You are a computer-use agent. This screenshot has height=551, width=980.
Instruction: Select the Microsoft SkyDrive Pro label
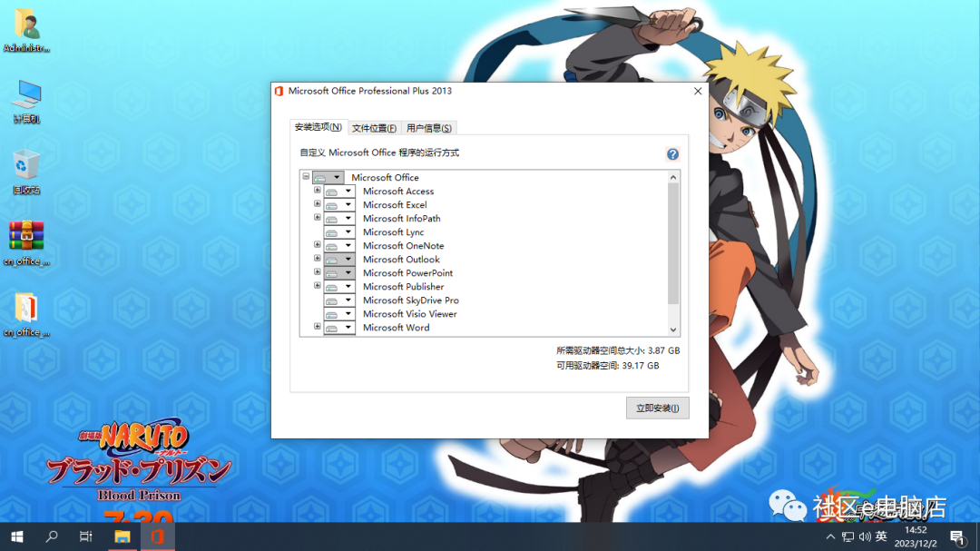point(411,300)
